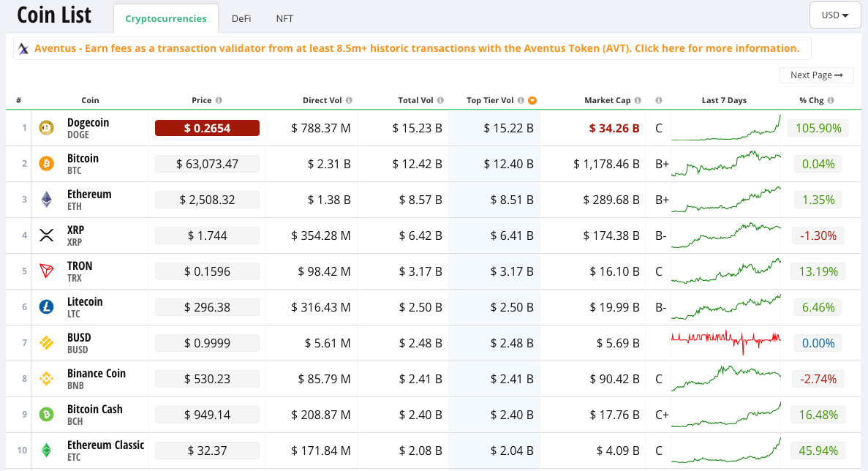Image resolution: width=868 pixels, height=471 pixels.
Task: Click the Ethereum Classic green logo
Action: click(47, 451)
